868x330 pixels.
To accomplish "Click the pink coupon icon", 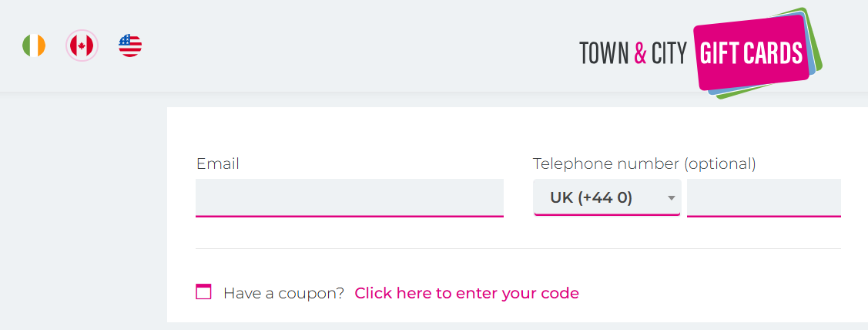I will click(203, 291).
